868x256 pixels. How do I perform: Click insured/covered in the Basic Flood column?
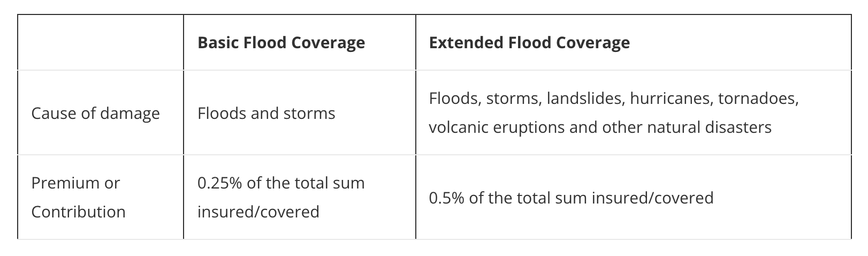[258, 212]
